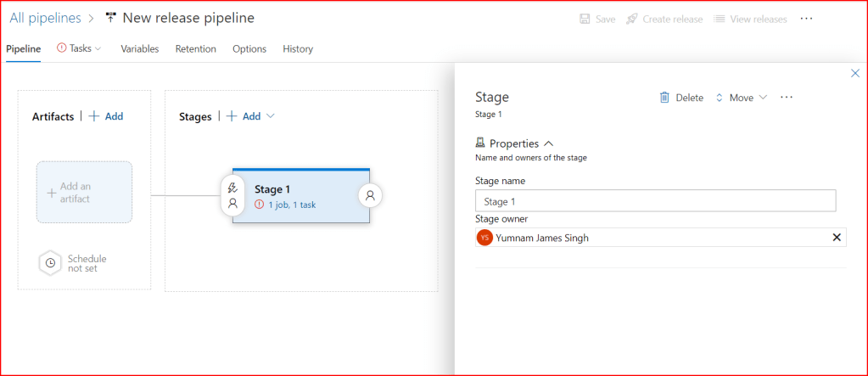This screenshot has width=868, height=376.
Task: Open View releases list
Action: [750, 19]
